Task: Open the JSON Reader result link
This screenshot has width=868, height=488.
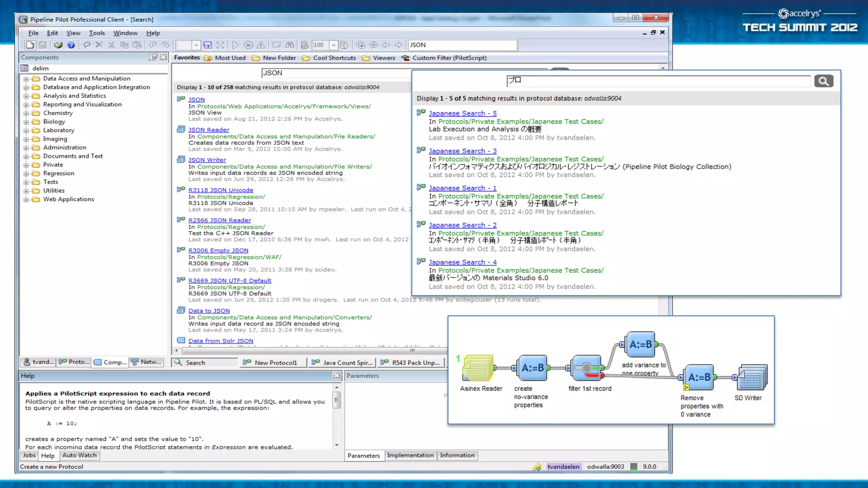Action: (x=209, y=130)
